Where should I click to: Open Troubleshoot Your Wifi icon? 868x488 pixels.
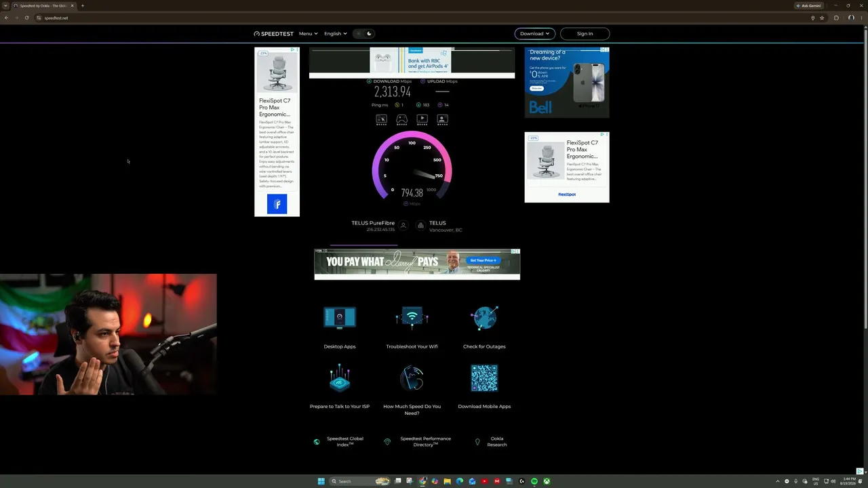click(412, 317)
